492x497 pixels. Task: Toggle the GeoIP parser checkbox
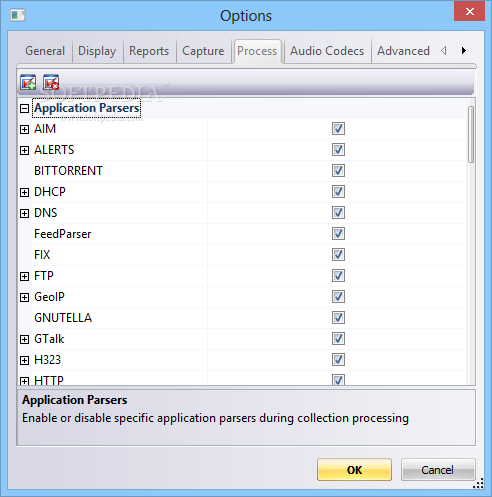click(338, 297)
